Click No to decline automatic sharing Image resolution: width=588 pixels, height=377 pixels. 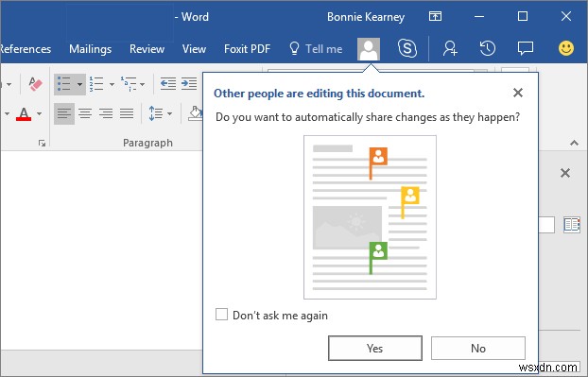(478, 348)
